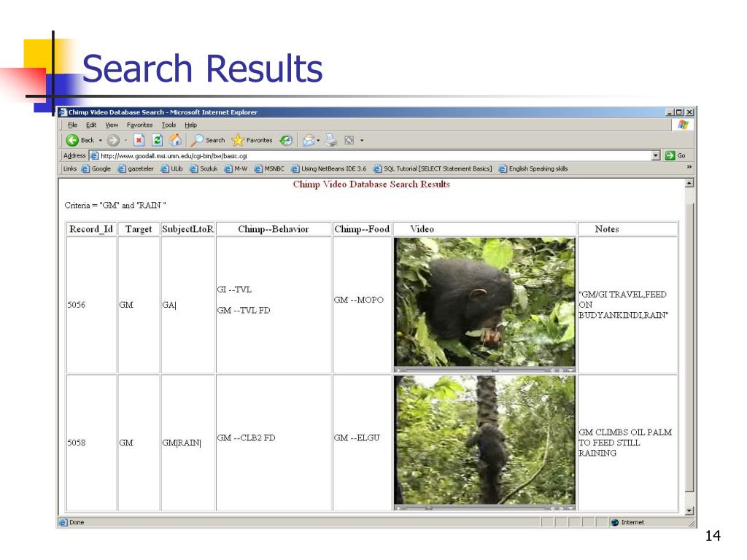Open the gazeteler link in the Links bar
The image size is (747, 560).
pyautogui.click(x=136, y=168)
